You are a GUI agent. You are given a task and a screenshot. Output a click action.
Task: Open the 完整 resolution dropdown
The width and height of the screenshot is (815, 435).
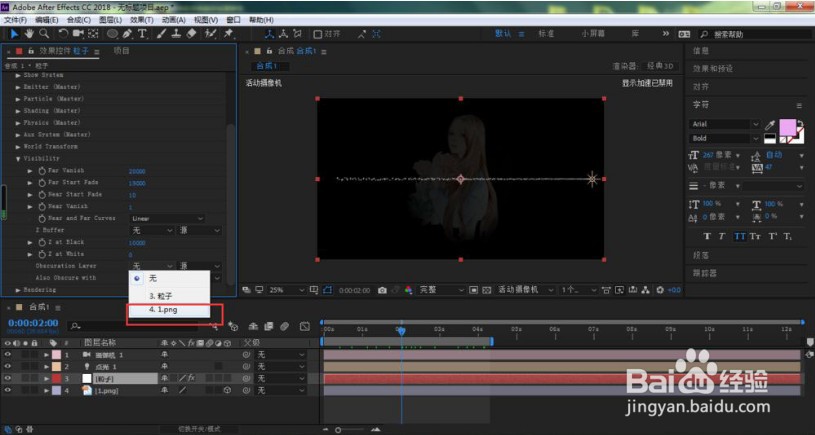441,290
